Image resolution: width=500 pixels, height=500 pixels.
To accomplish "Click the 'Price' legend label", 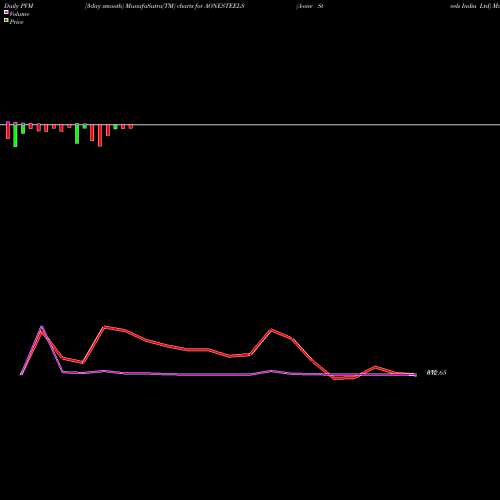I will click(16, 22).
